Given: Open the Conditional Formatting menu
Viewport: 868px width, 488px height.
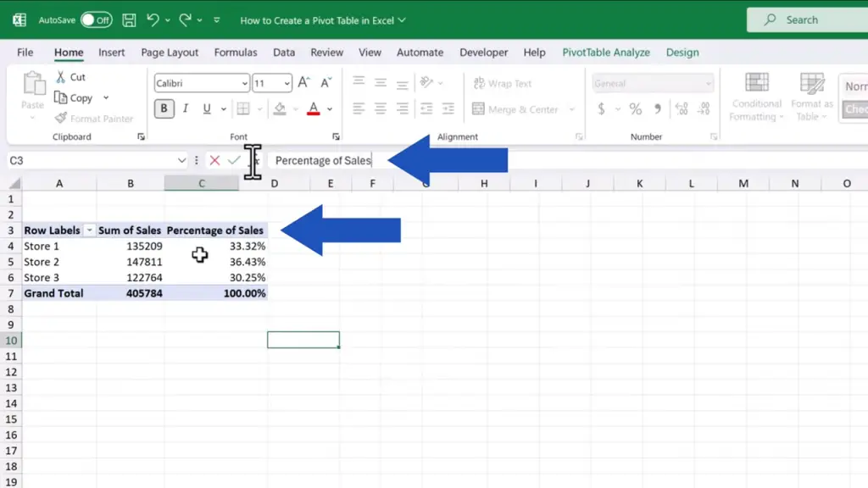Looking at the screenshot, I should pos(756,97).
